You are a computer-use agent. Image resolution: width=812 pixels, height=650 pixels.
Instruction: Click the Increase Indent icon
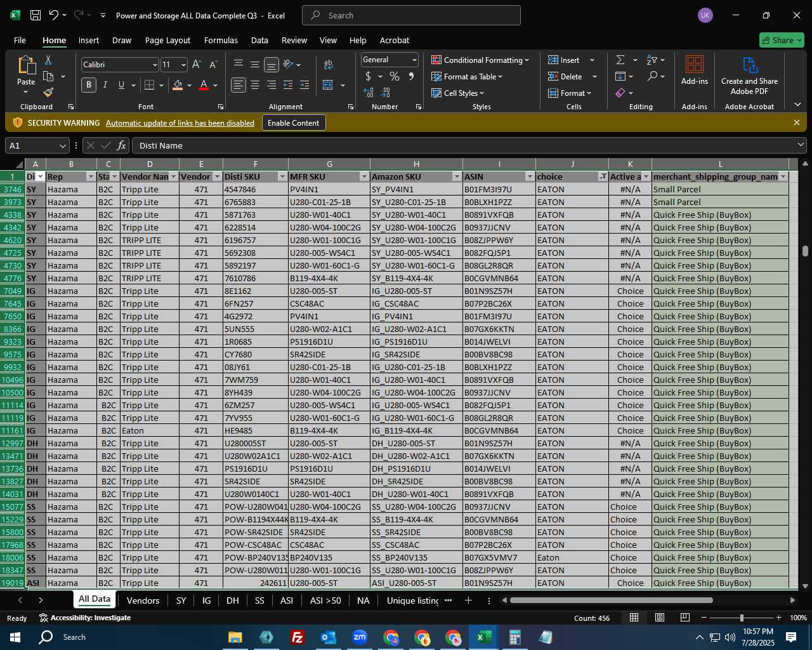click(x=304, y=85)
